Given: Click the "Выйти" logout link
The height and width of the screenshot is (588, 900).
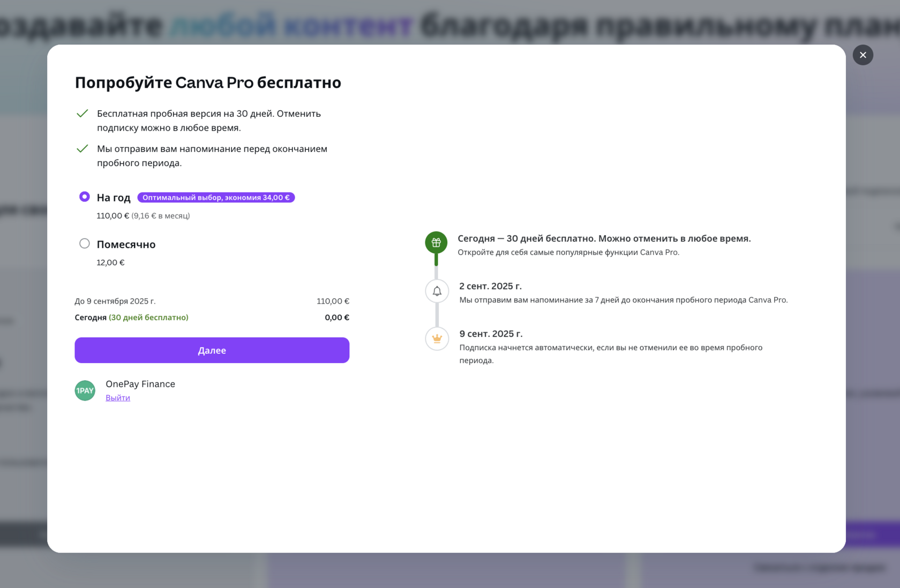Looking at the screenshot, I should click(118, 397).
